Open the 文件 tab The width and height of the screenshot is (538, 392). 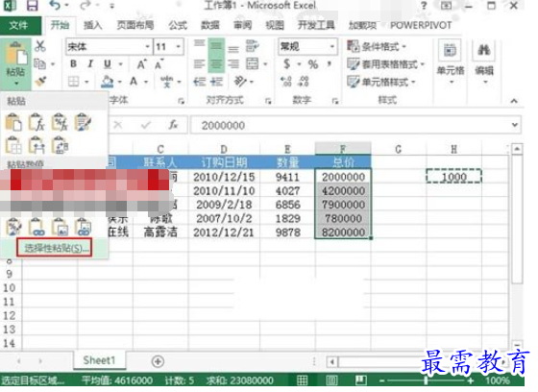click(19, 25)
